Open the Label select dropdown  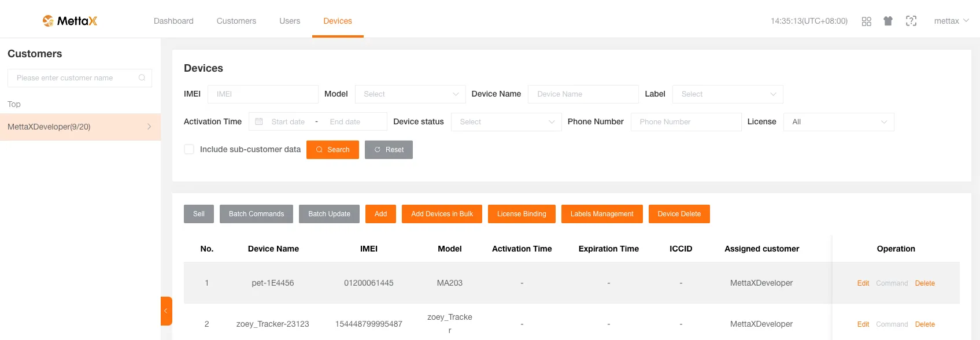tap(727, 94)
